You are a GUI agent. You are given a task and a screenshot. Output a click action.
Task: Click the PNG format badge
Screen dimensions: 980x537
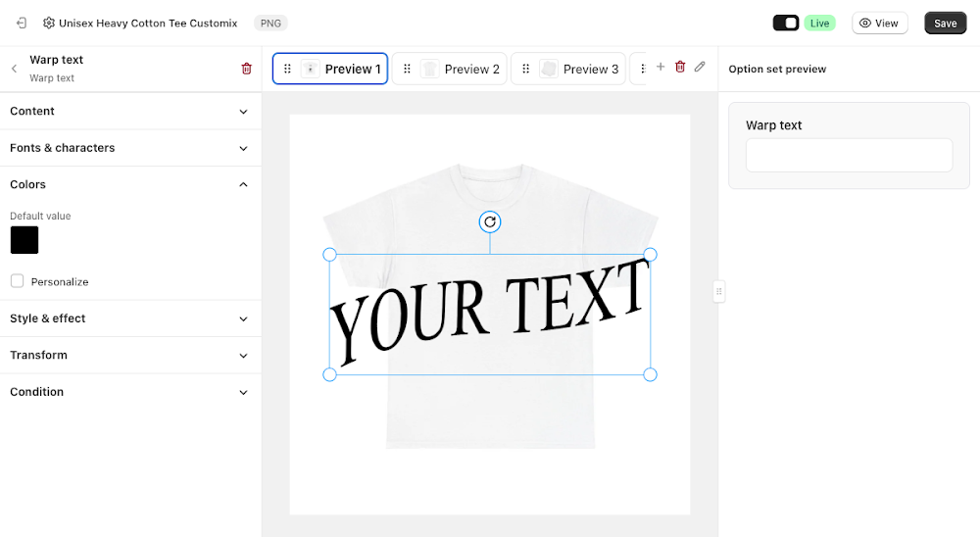(x=270, y=24)
